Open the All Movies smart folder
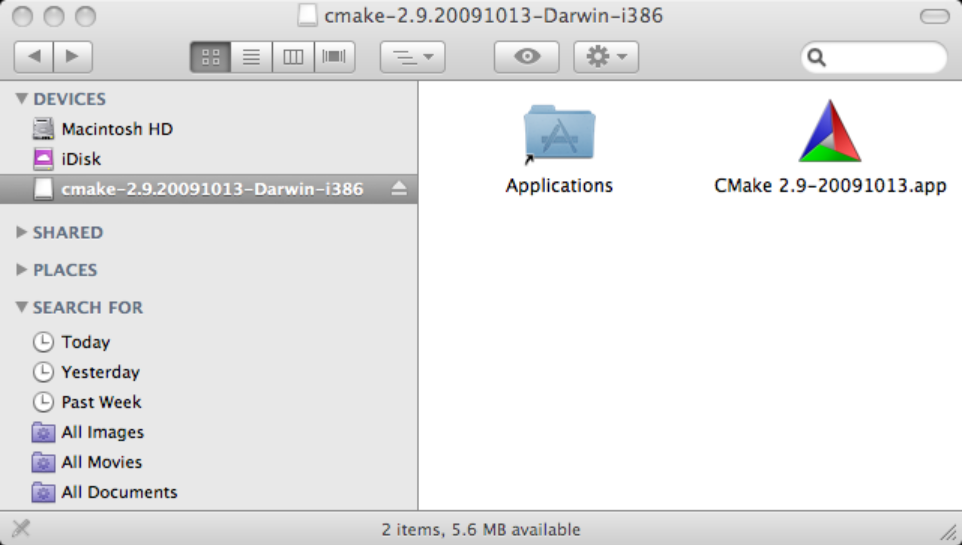Image resolution: width=962 pixels, height=545 pixels. click(x=209, y=462)
